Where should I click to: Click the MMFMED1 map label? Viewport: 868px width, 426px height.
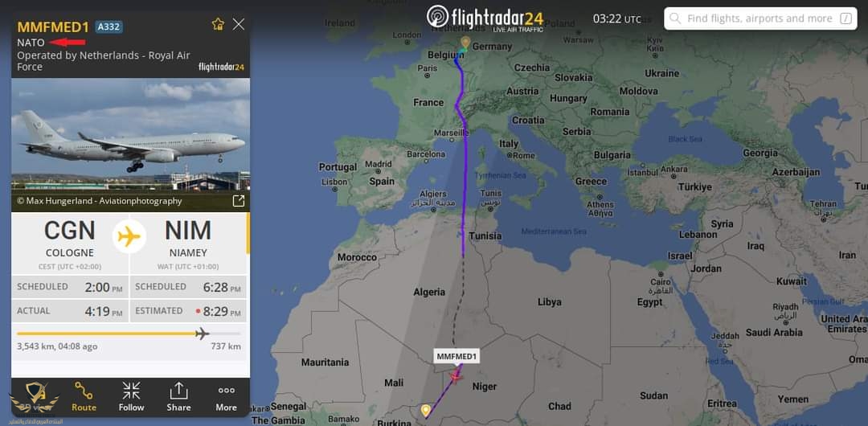pyautogui.click(x=457, y=356)
